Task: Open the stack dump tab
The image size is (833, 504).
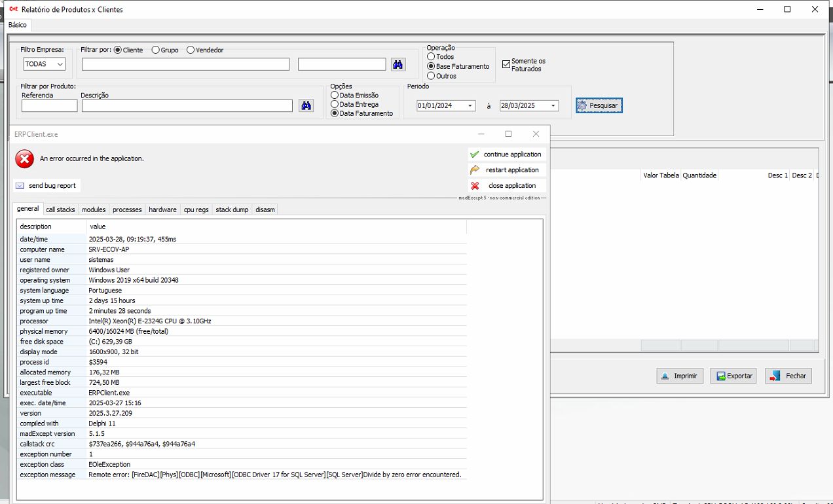Action: [232, 209]
